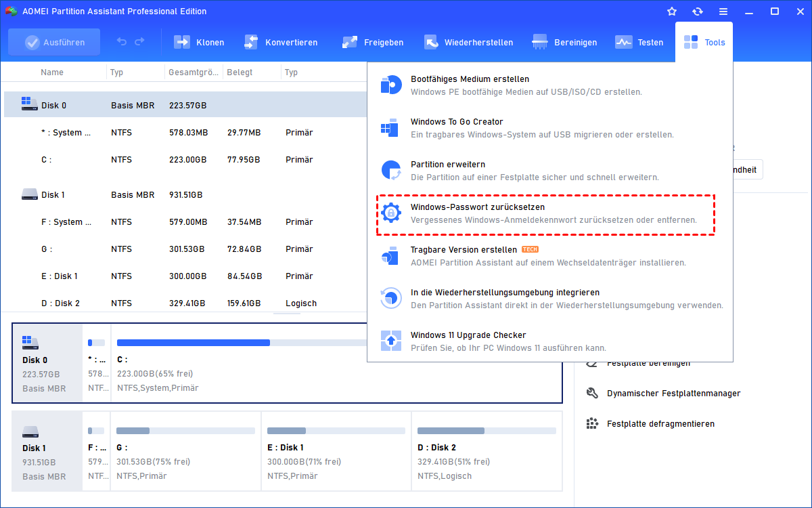The width and height of the screenshot is (812, 508).
Task: Open the Freigeben toolbar menu
Action: [373, 42]
